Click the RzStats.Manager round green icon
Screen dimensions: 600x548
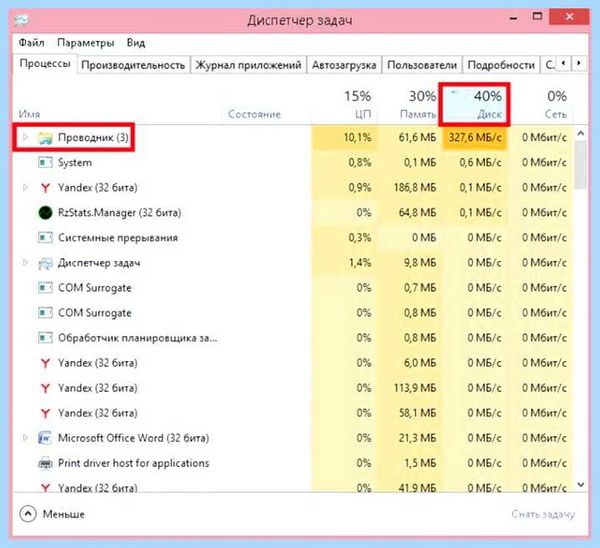point(45,213)
